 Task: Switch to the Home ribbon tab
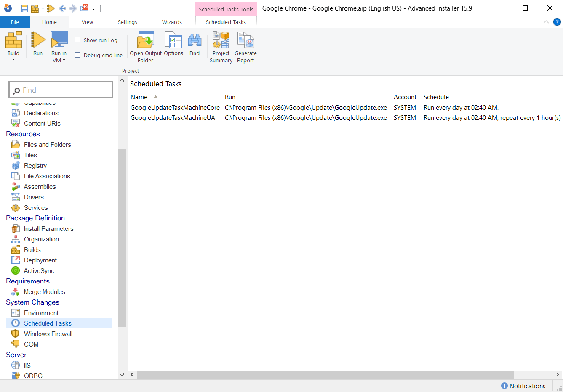[49, 22]
